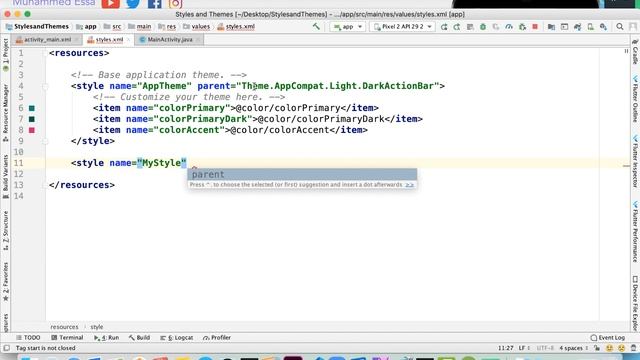
Task: Click the main folder breadcrumb
Action: (x=140, y=27)
